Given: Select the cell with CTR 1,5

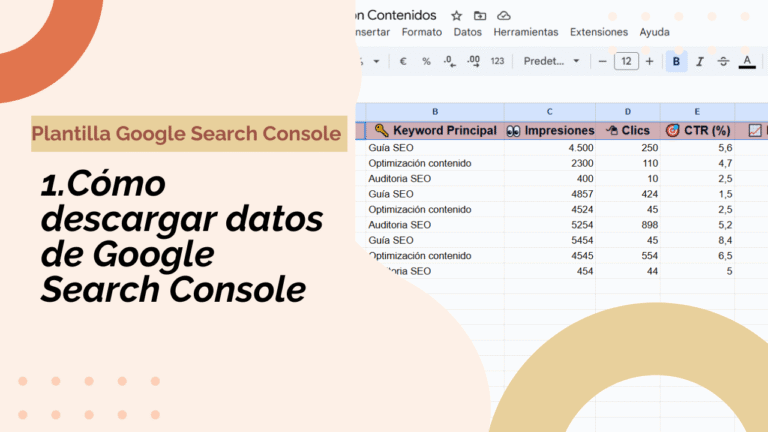Looking at the screenshot, I should tap(697, 194).
